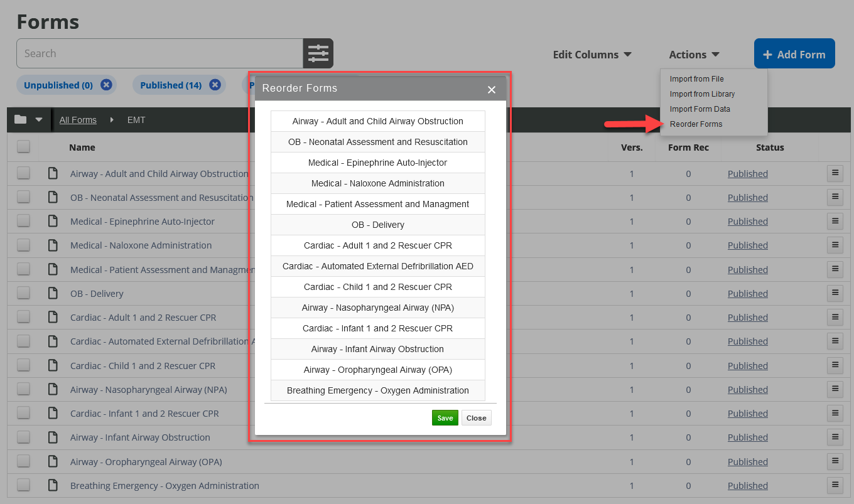Open row menu for Breathing Emergency - Oxygen Administration

click(x=835, y=485)
